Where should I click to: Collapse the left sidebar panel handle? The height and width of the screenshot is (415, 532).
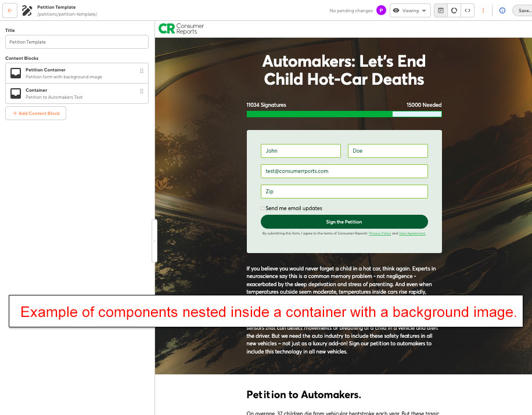point(154,241)
